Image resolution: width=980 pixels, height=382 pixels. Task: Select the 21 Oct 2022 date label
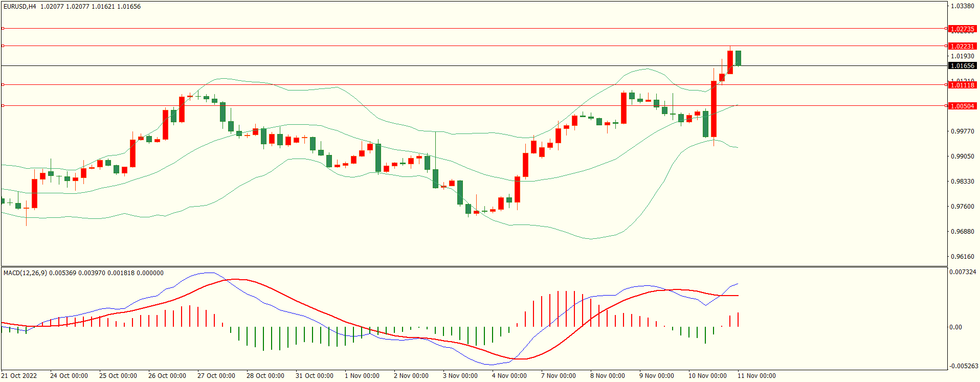19,376
